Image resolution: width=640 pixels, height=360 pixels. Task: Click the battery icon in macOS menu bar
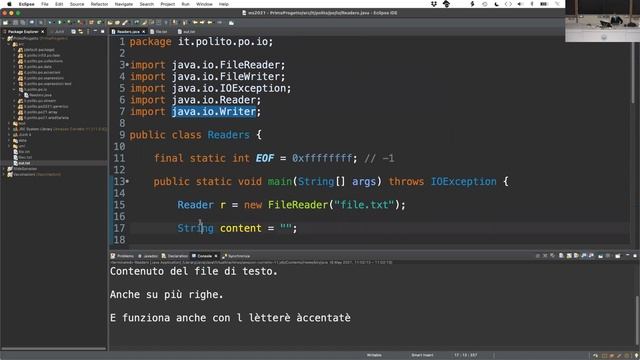click(544, 4)
